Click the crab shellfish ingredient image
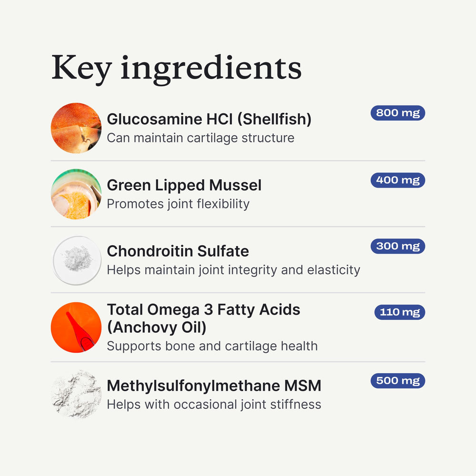 (x=76, y=128)
